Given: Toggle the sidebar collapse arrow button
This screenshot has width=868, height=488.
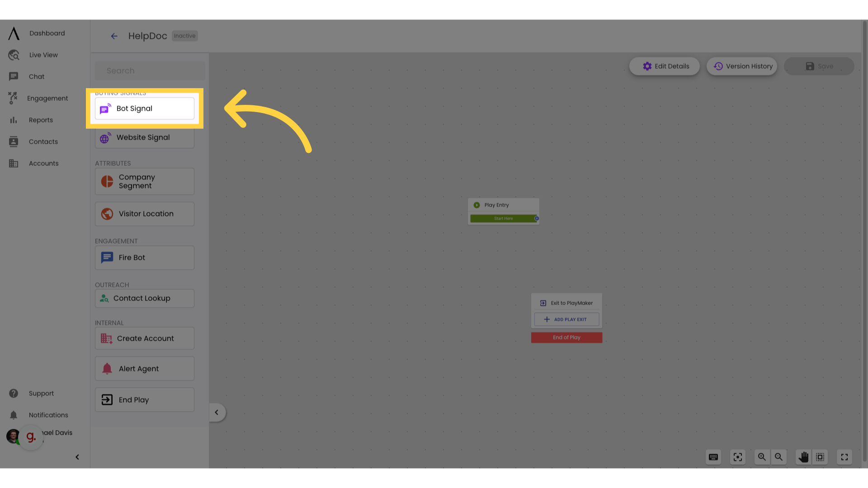Looking at the screenshot, I should pyautogui.click(x=76, y=457).
